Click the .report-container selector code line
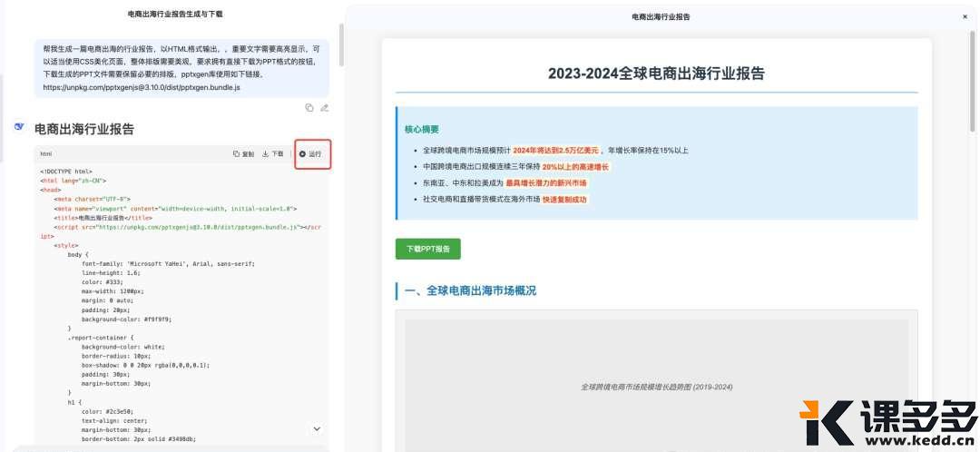The image size is (980, 452). pyautogui.click(x=100, y=337)
